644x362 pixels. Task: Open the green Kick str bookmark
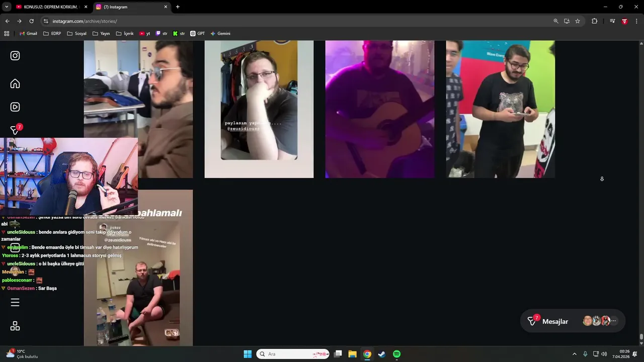(x=179, y=34)
